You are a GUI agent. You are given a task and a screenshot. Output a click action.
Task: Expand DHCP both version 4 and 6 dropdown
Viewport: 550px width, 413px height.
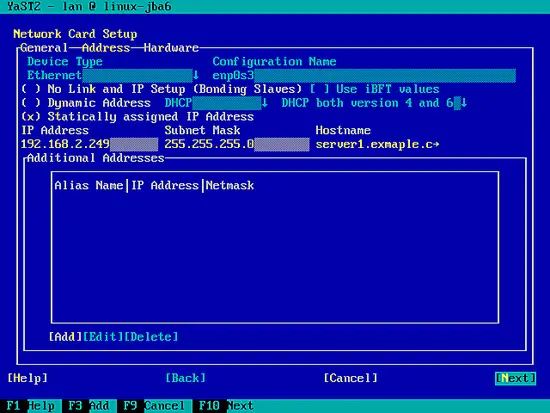(x=374, y=103)
